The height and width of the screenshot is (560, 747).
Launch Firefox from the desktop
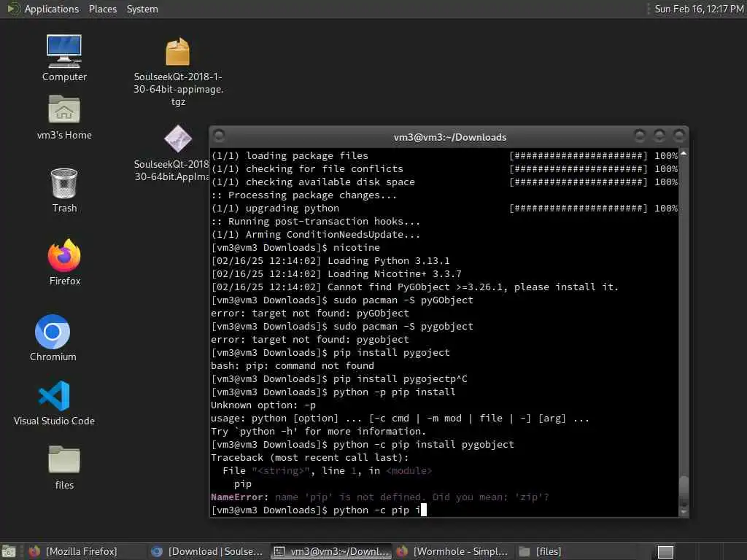point(64,262)
